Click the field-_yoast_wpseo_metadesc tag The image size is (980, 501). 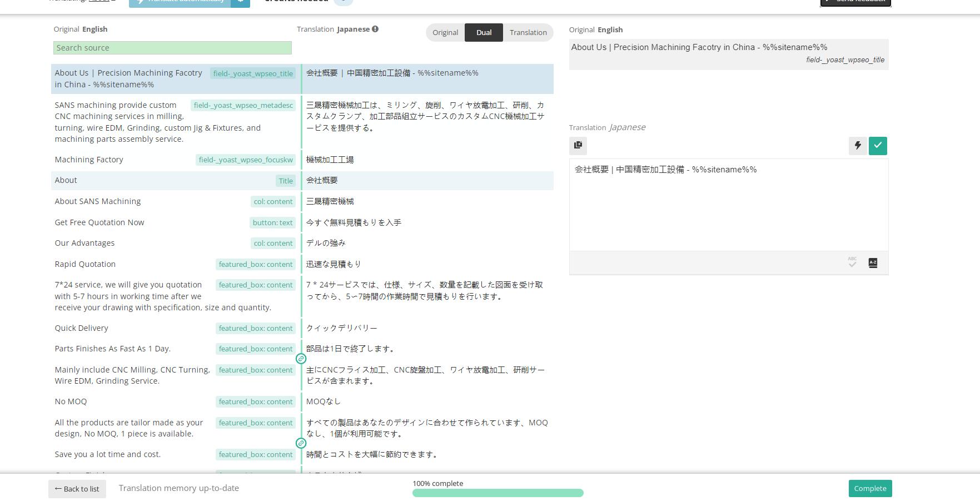[243, 105]
